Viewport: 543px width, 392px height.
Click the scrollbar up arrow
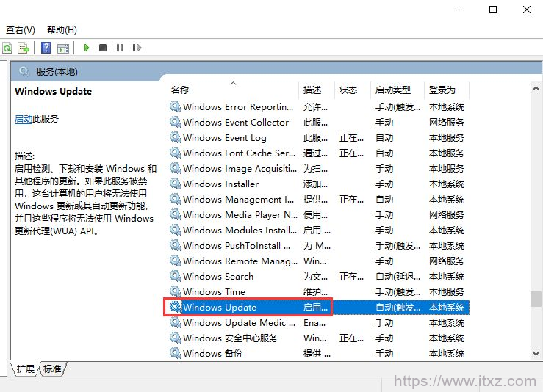pos(536,89)
